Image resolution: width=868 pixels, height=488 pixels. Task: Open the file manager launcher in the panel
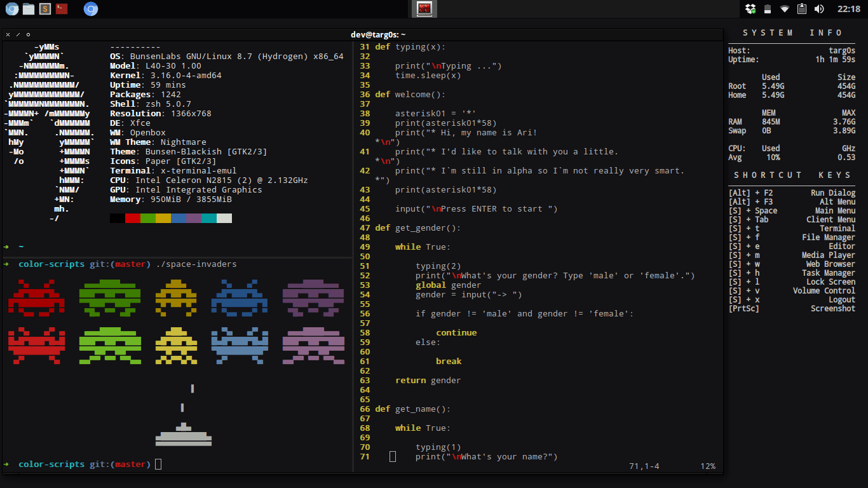coord(28,9)
